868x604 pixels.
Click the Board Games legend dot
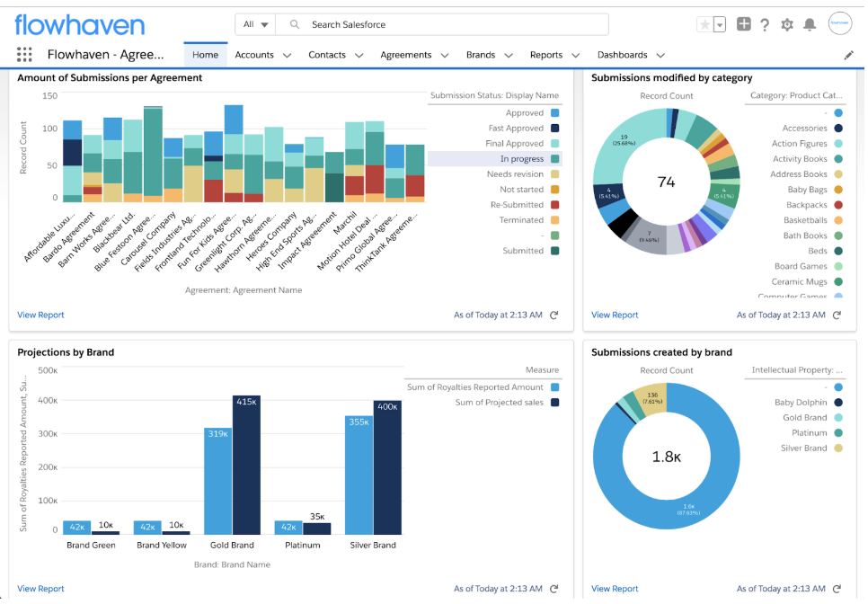point(838,266)
